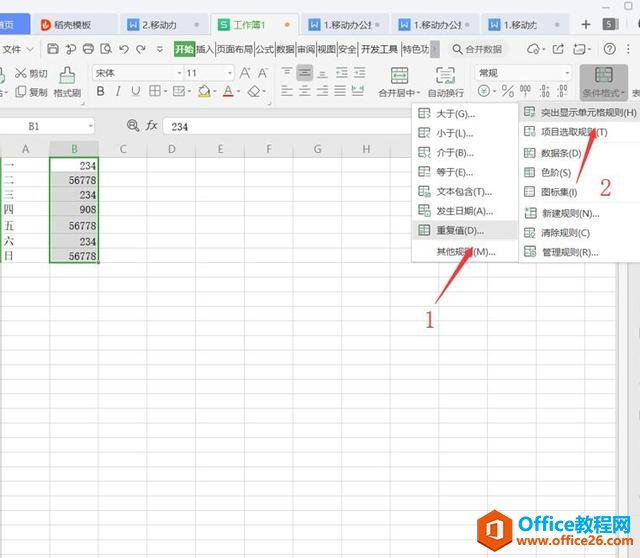
Task: Open Icon Sets (图标集) submenu
Action: tap(580, 192)
